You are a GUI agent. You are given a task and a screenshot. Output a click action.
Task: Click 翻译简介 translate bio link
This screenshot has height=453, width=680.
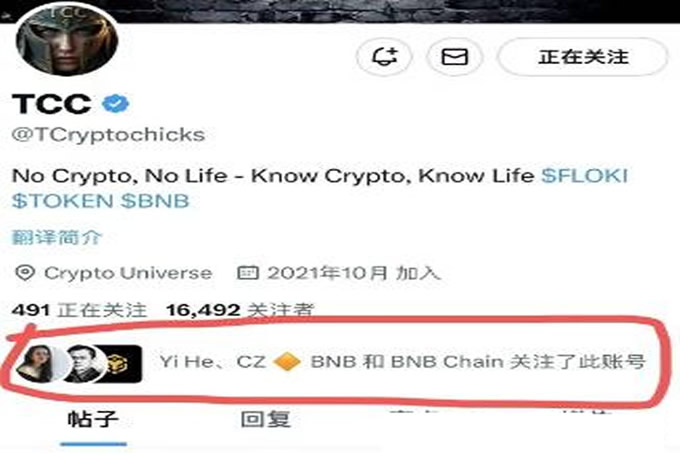57,237
